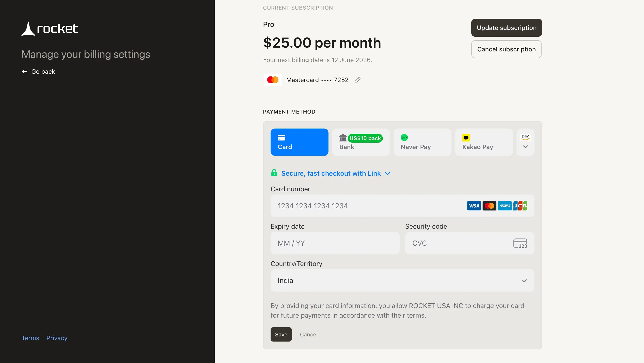Save the payment method

[x=281, y=335]
